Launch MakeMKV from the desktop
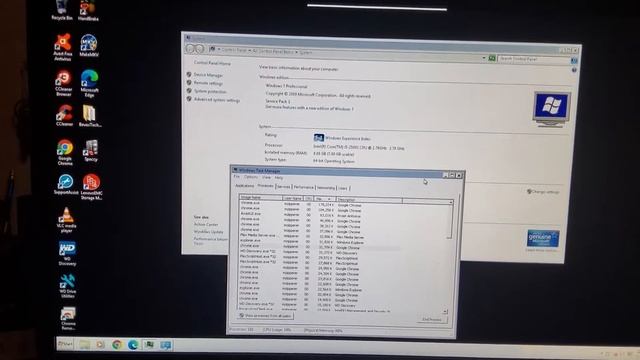Viewport: 640px width, 360px height. pos(89,46)
